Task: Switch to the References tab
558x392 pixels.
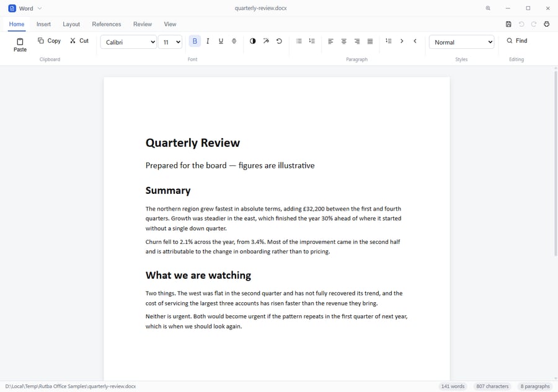Action: [107, 24]
